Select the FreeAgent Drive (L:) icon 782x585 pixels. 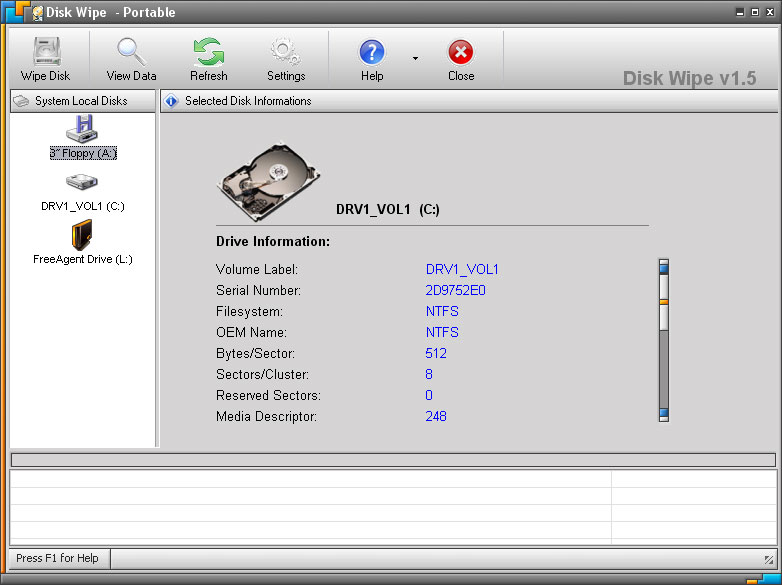point(82,235)
